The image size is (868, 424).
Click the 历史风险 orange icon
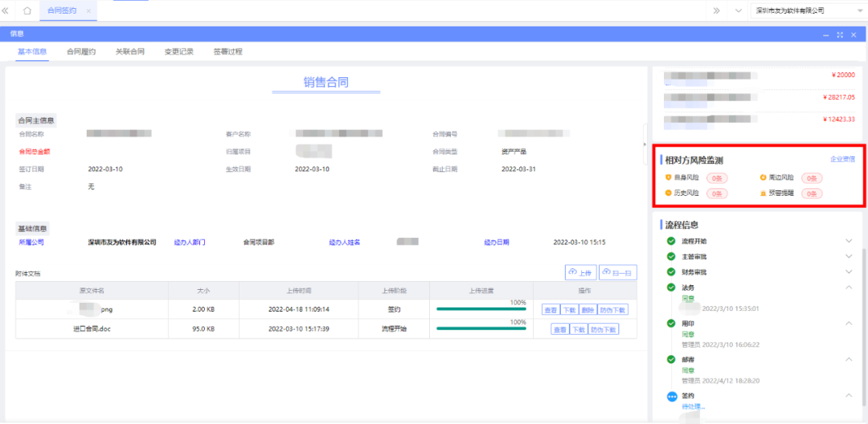[669, 194]
